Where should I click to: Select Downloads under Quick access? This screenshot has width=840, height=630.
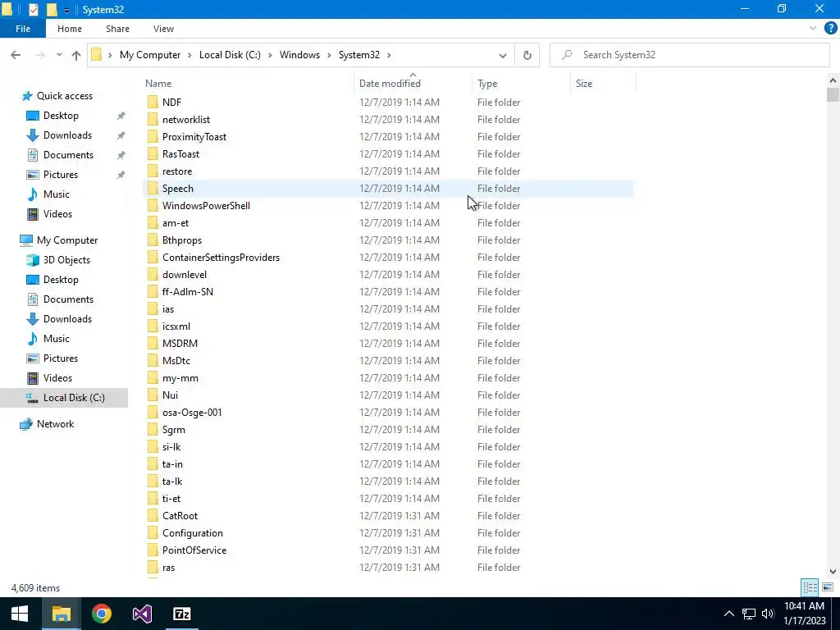coord(67,135)
